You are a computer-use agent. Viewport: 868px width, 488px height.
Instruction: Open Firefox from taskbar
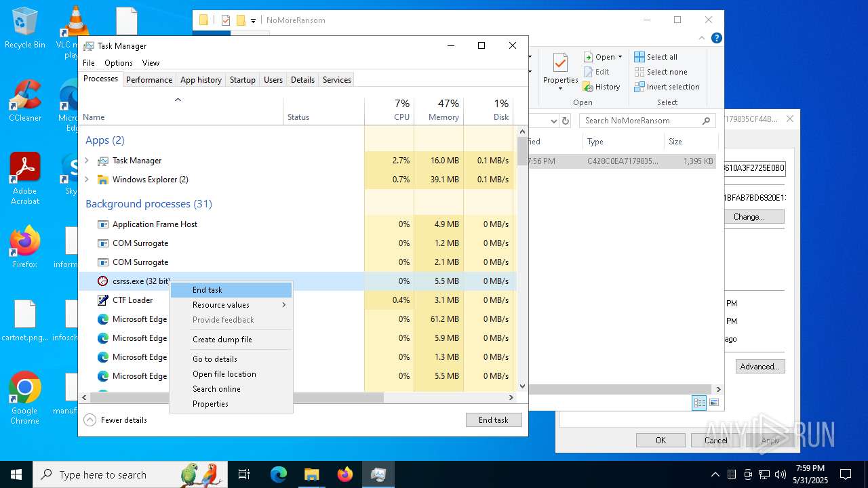coord(345,474)
